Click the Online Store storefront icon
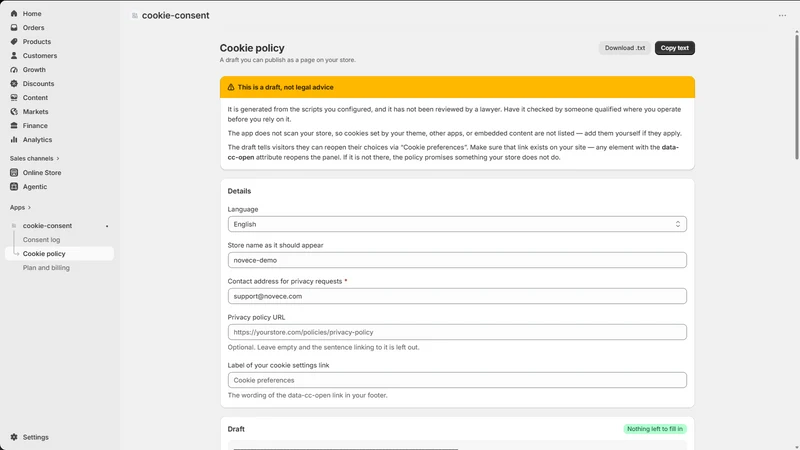 coord(14,172)
